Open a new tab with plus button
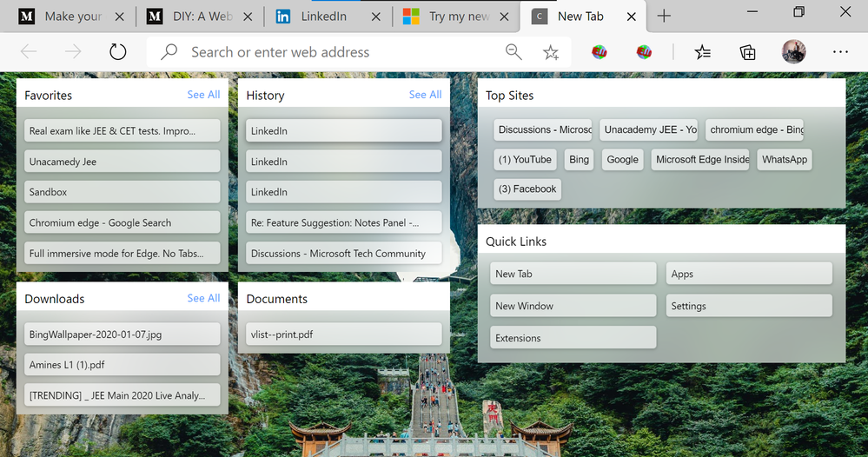This screenshot has height=457, width=868. (x=664, y=17)
